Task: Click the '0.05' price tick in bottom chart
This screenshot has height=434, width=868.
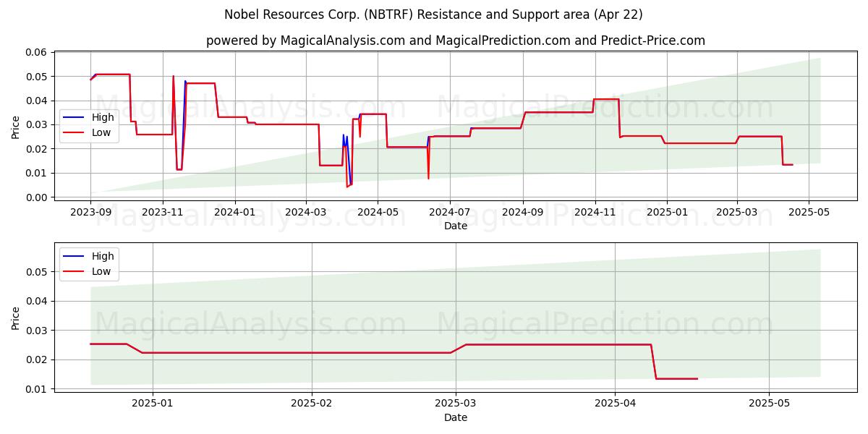Action: click(36, 272)
